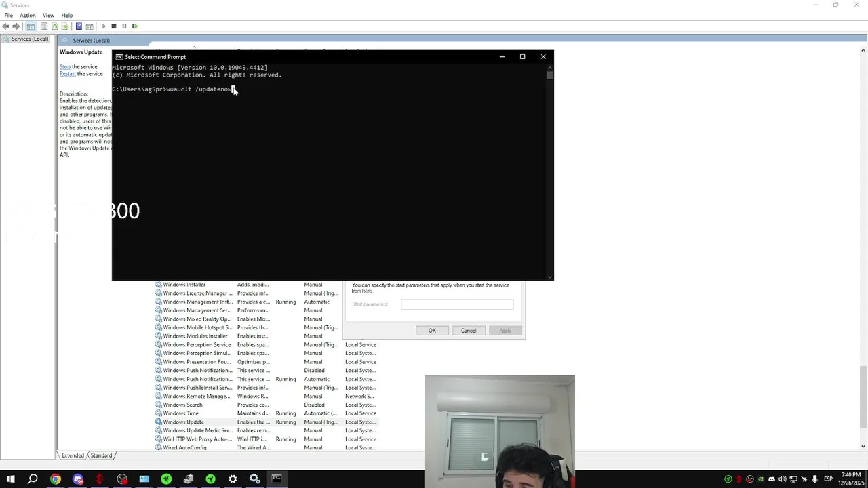Viewport: 868px width, 488px height.
Task: Click the Stop Service square icon
Action: pos(114,26)
